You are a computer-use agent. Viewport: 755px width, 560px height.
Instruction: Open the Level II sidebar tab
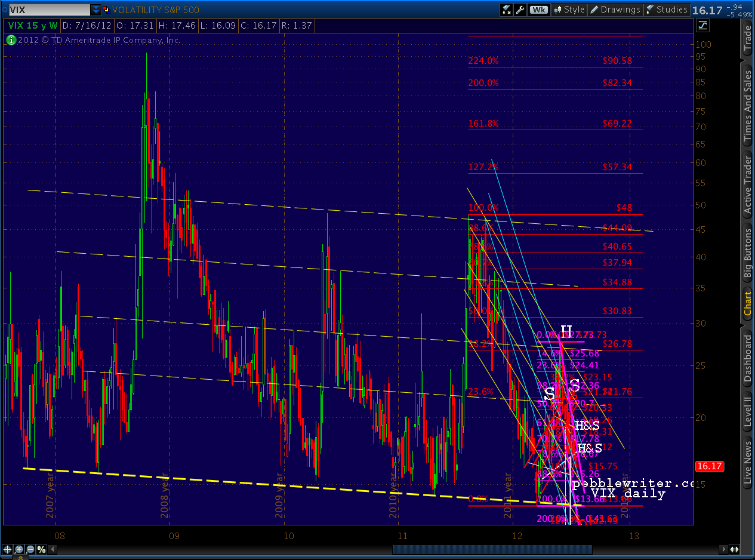[x=748, y=411]
